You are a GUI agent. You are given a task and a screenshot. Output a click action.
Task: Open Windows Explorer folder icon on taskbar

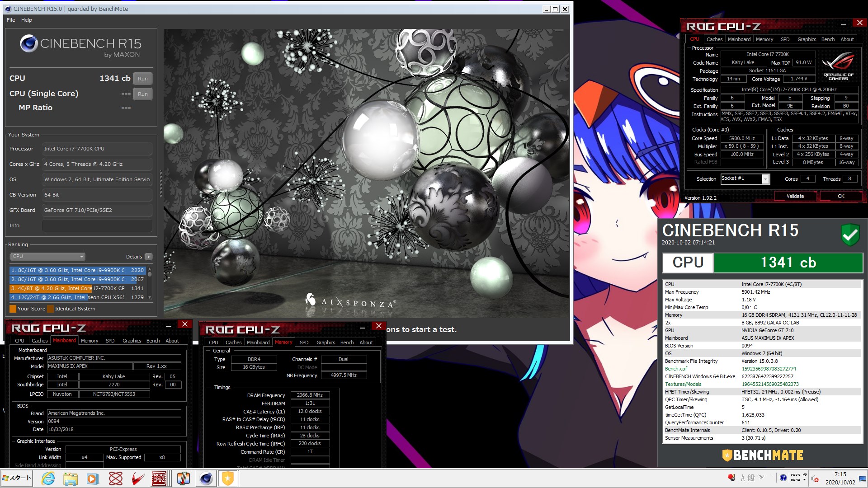coord(70,478)
